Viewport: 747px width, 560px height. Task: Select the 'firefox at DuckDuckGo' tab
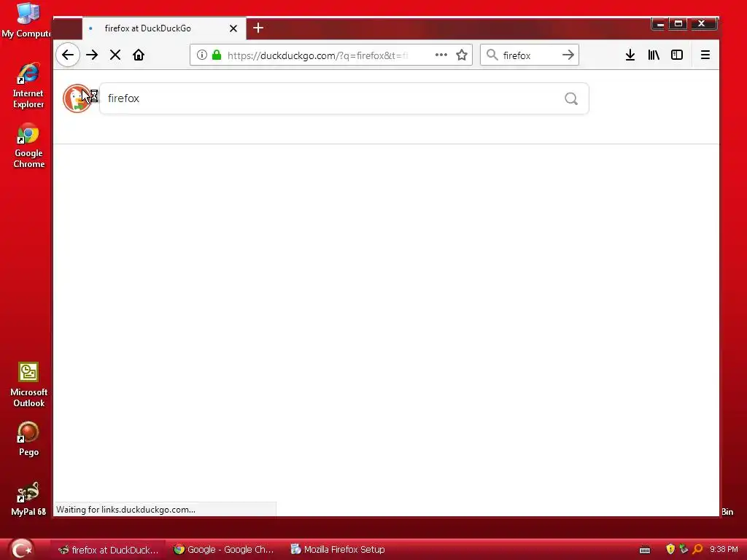pyautogui.click(x=164, y=28)
